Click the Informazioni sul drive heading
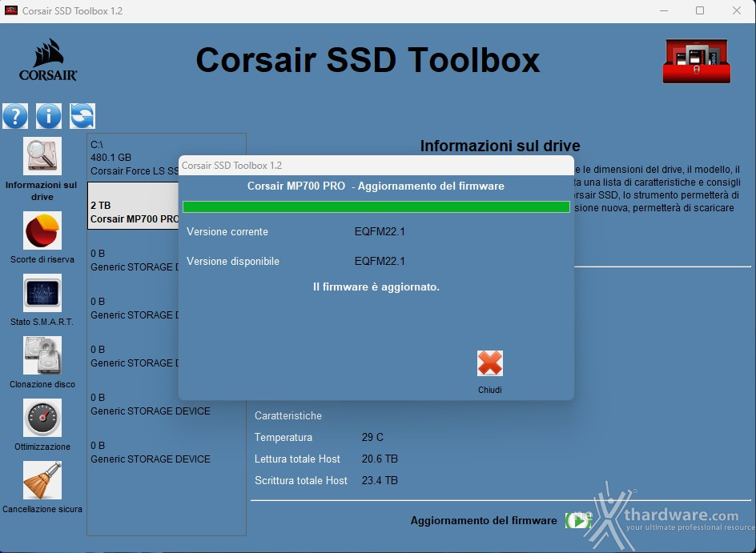Screen dimensions: 756x553 (500, 146)
